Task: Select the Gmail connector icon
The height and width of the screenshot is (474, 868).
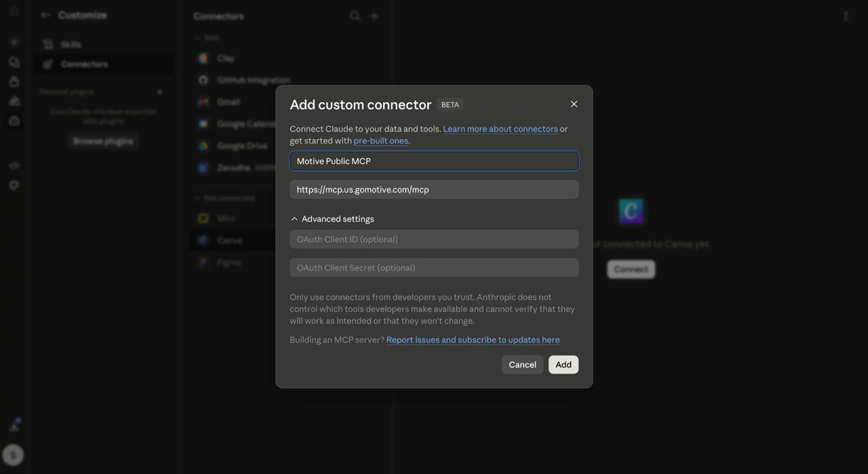Action: point(203,102)
